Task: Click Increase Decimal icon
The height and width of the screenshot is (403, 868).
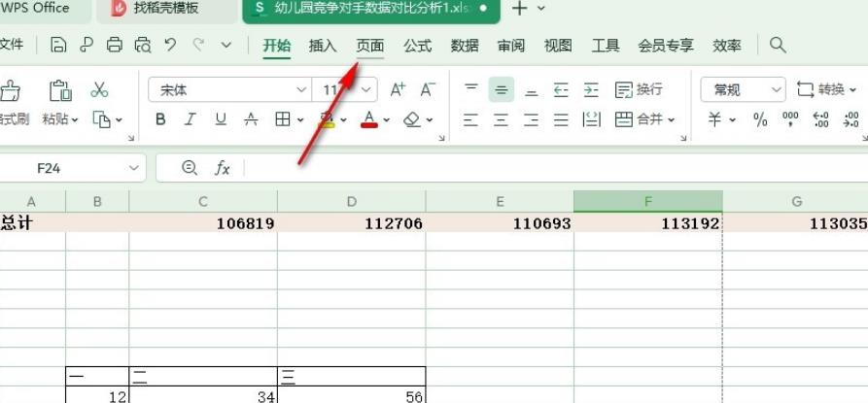Action: (x=820, y=119)
